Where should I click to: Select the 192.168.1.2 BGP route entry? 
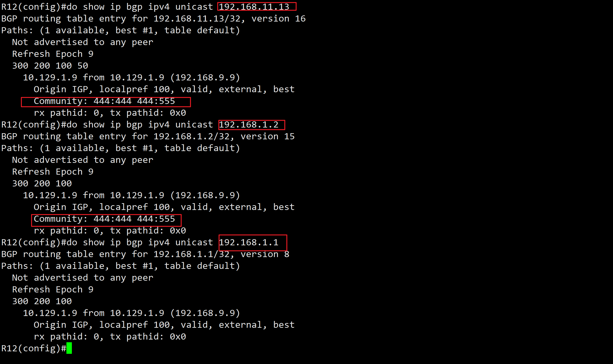pyautogui.click(x=248, y=124)
